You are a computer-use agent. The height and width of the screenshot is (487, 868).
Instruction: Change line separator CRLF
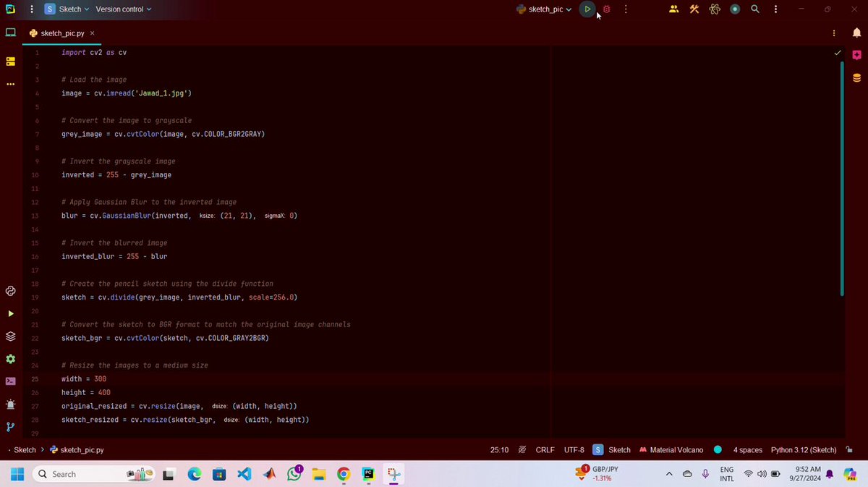coord(545,449)
